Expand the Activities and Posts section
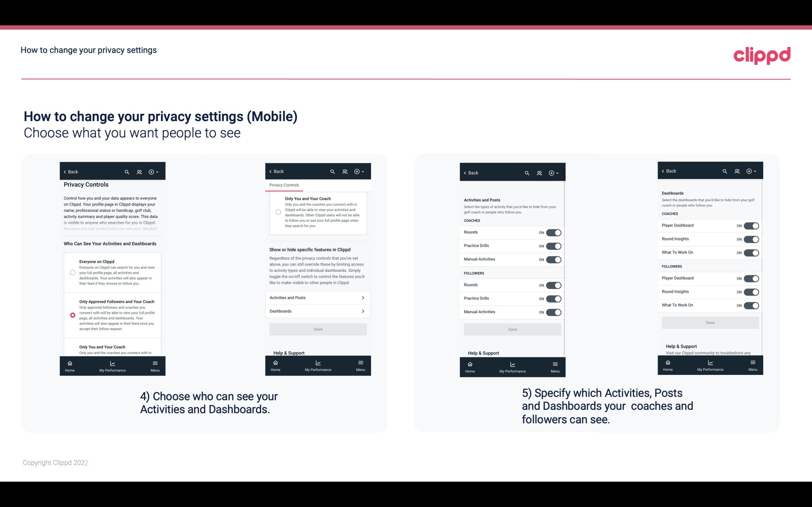The height and width of the screenshot is (507, 812). click(x=317, y=297)
